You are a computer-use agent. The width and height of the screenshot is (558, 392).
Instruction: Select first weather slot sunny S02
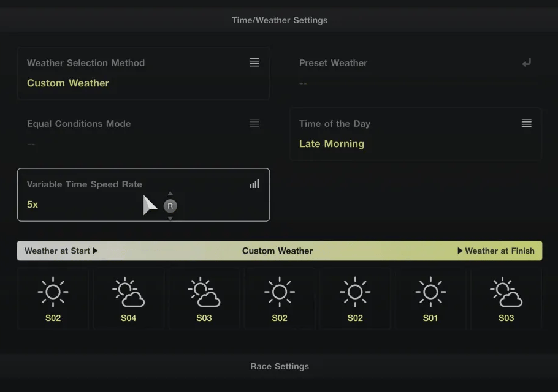coord(53,298)
